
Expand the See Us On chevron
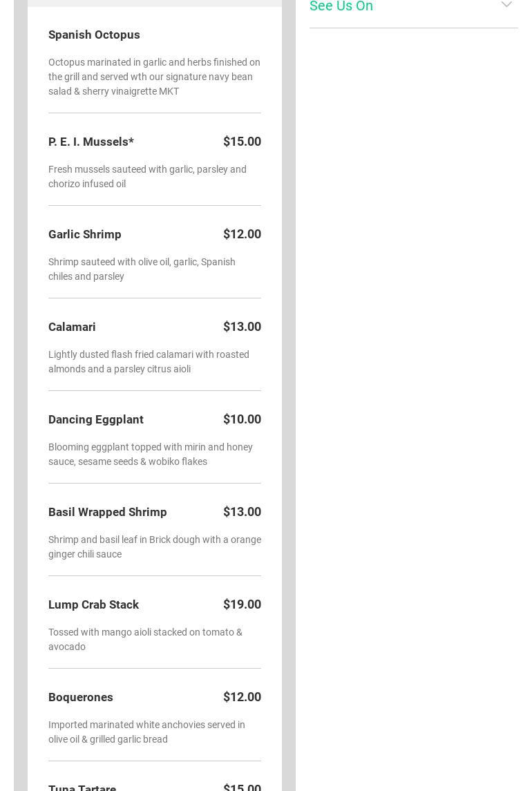click(x=506, y=5)
